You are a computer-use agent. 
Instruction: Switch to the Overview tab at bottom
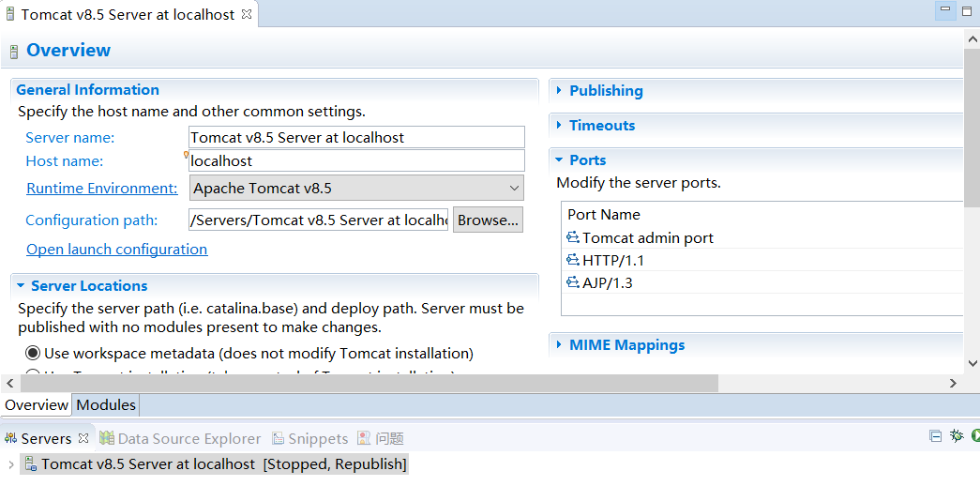(37, 404)
